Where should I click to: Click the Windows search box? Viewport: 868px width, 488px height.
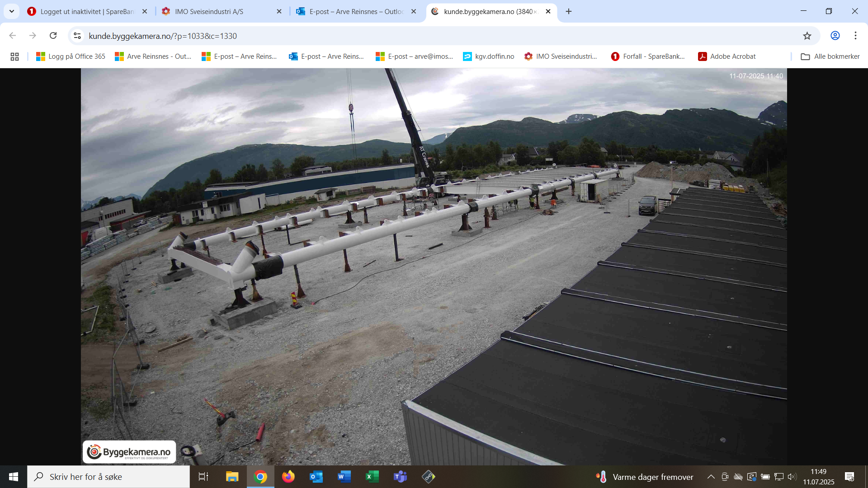coord(108,477)
